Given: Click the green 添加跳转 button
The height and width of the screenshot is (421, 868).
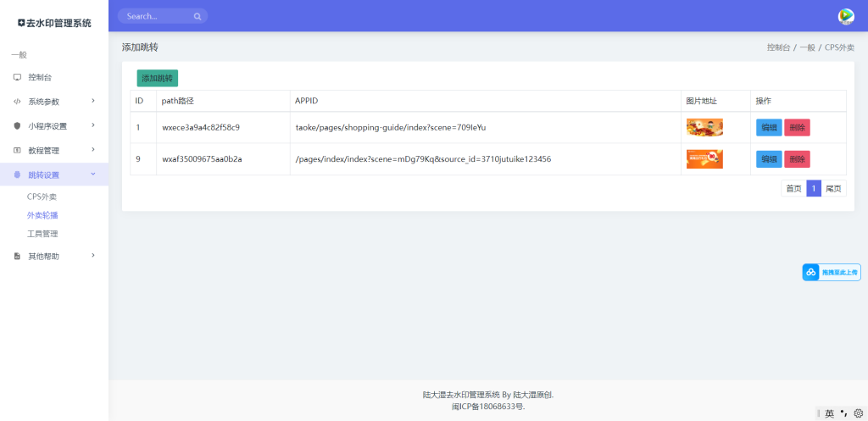Looking at the screenshot, I should pyautogui.click(x=157, y=78).
